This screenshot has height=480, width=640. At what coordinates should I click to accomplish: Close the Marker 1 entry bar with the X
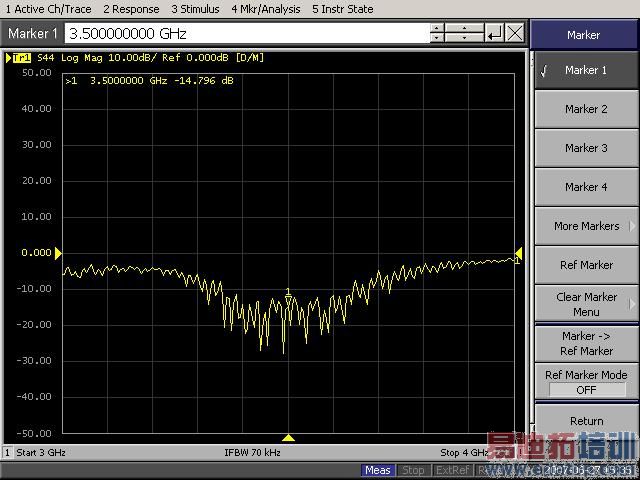[x=515, y=33]
